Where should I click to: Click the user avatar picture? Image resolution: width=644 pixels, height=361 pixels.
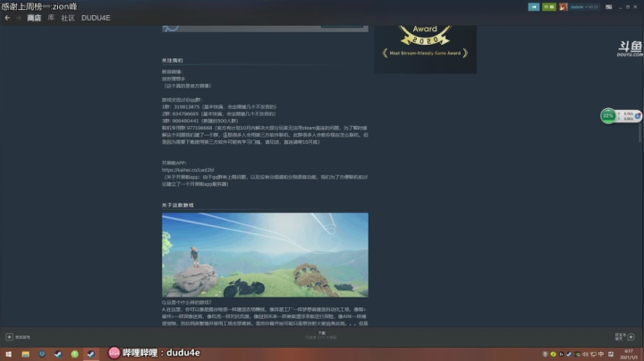(x=563, y=7)
